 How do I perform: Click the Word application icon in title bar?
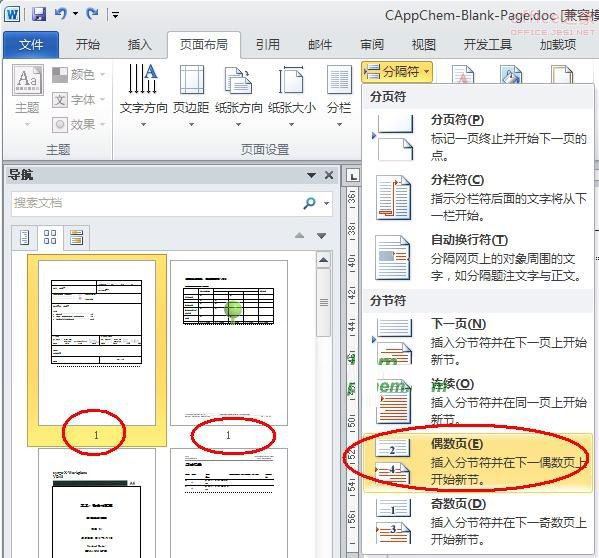pos(12,15)
